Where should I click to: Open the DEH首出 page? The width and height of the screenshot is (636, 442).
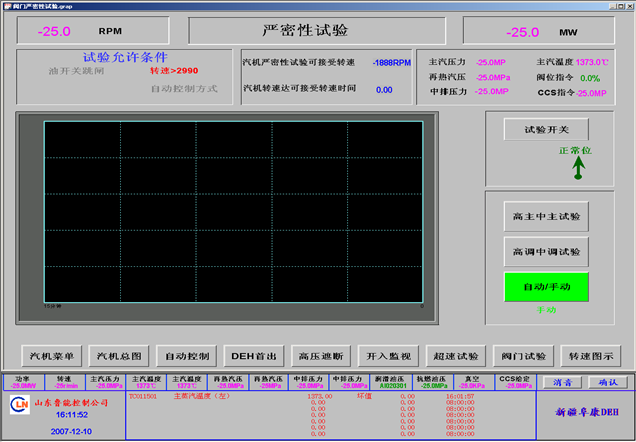coord(254,356)
